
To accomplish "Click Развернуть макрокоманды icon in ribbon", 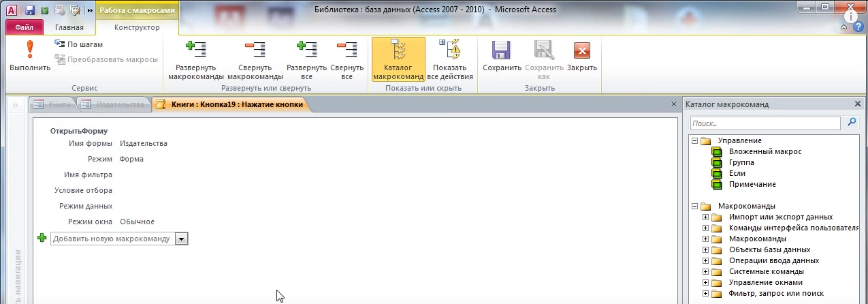I will 196,50.
